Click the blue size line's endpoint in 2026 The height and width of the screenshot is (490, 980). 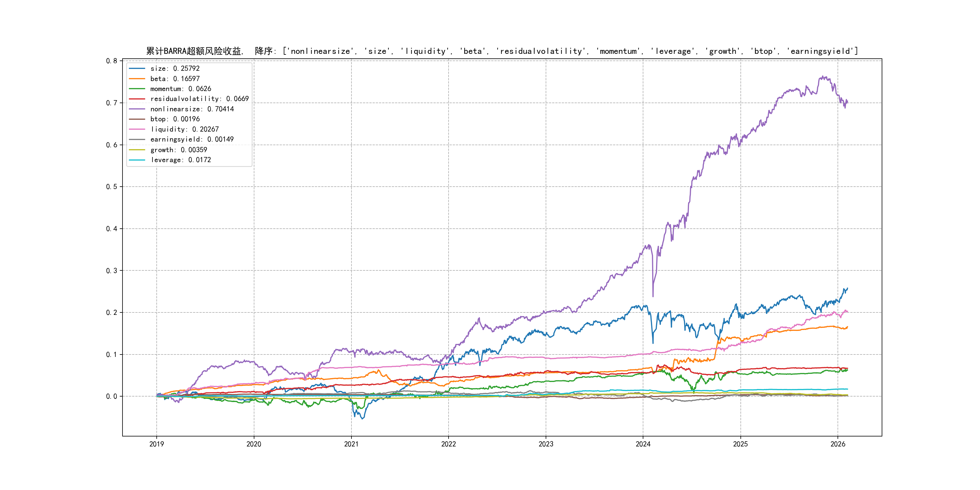[847, 288]
